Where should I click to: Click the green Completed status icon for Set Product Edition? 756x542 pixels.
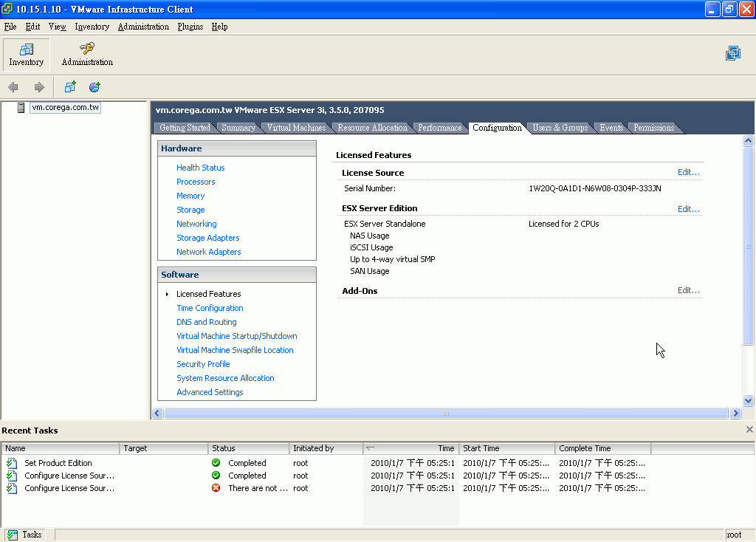(216, 463)
